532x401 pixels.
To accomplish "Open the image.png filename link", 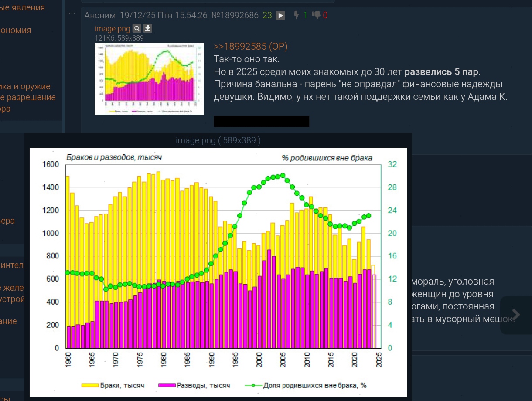I will click(x=112, y=29).
